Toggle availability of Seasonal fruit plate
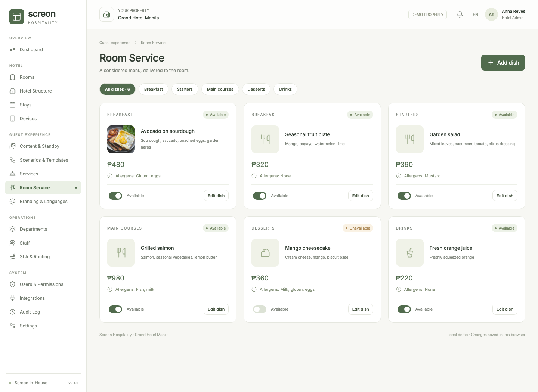Image resolution: width=538 pixels, height=392 pixels. [260, 196]
